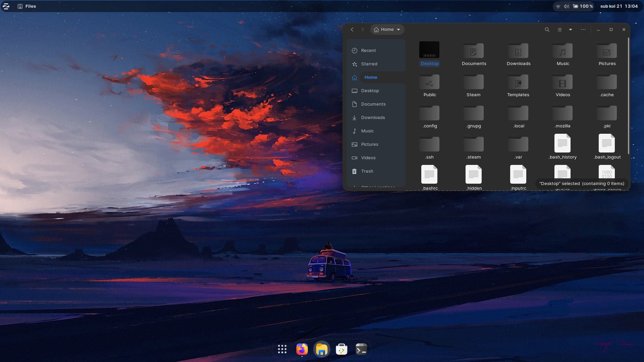The image size is (644, 362).
Task: Select the .inputrc file
Action: 518,174
